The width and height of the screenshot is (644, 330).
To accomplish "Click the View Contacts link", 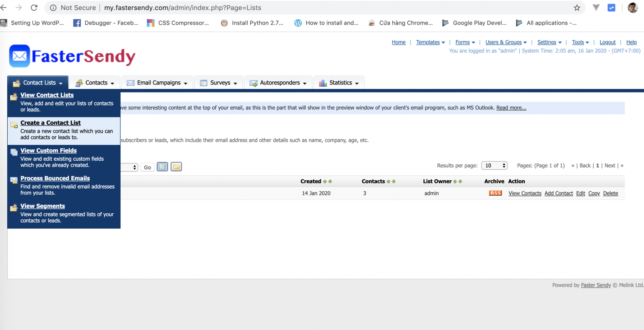I will (525, 193).
